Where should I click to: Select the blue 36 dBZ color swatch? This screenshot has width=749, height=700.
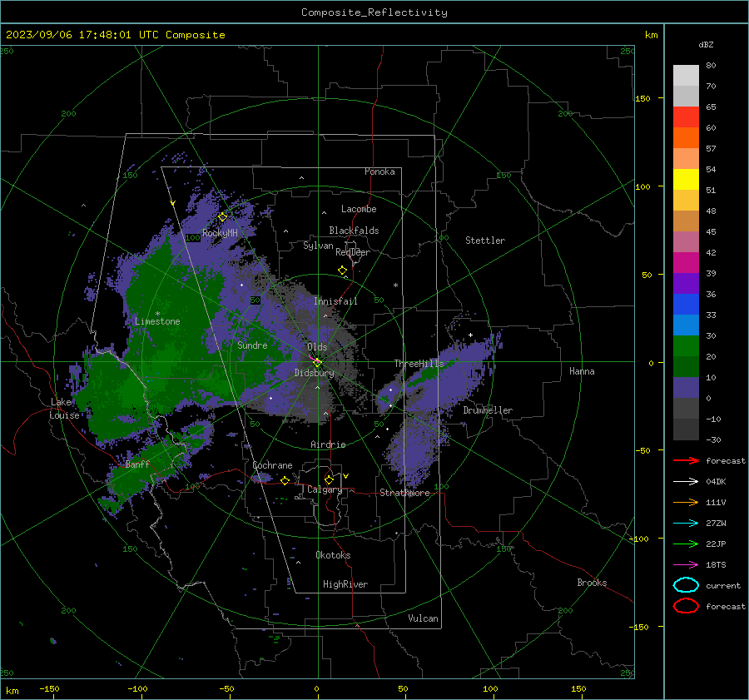[686, 305]
